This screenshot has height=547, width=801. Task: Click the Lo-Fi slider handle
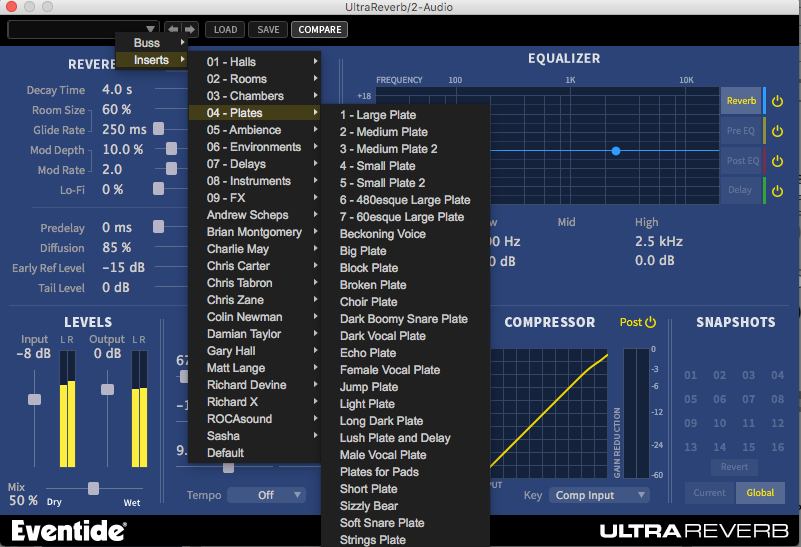click(x=159, y=188)
